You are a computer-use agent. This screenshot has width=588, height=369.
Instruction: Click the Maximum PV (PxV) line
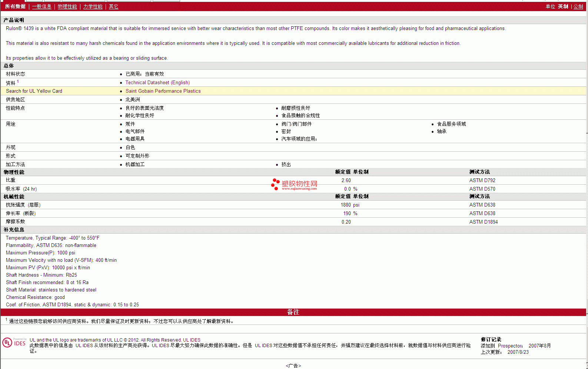coord(48,267)
